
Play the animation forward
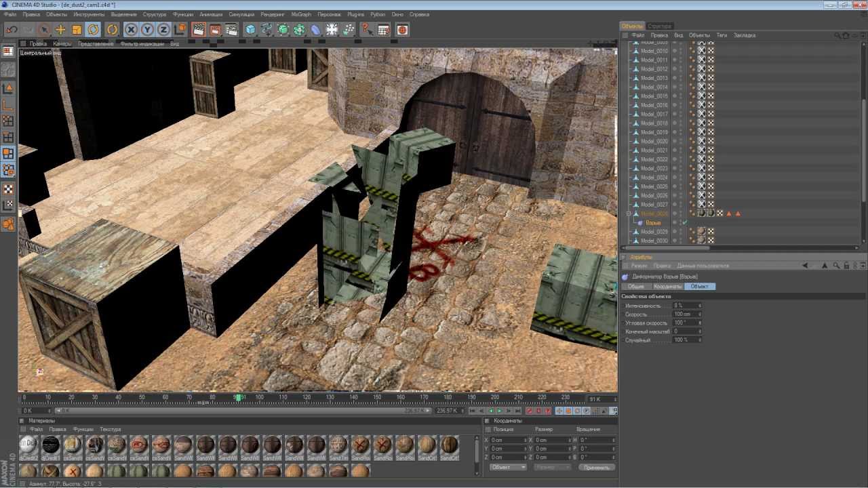[x=500, y=411]
